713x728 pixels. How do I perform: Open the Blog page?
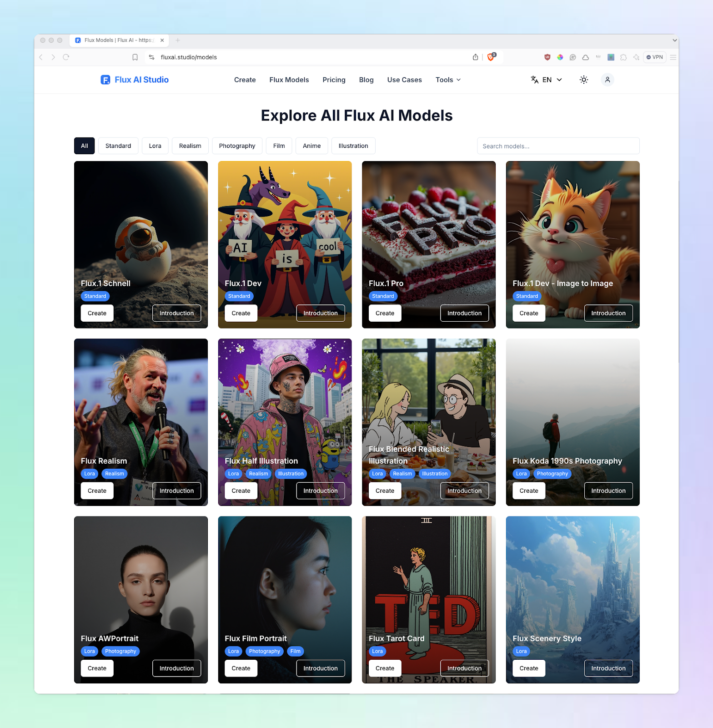click(x=367, y=80)
